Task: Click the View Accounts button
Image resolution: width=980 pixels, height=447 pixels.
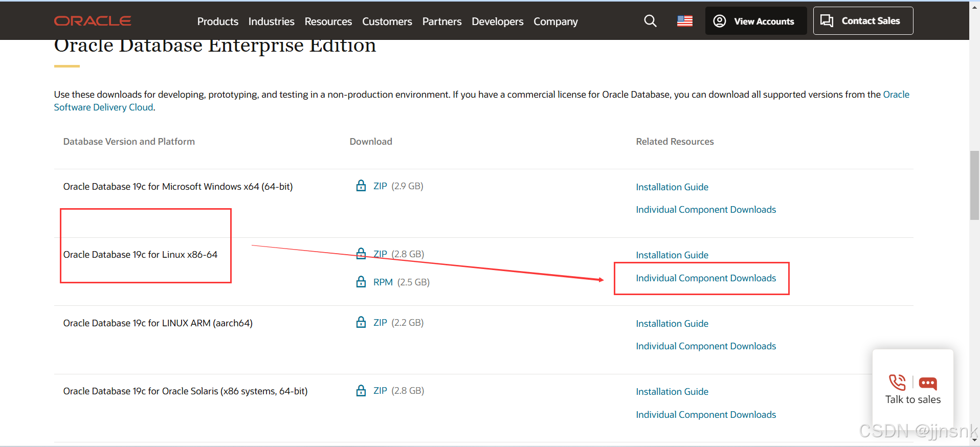Action: tap(756, 21)
